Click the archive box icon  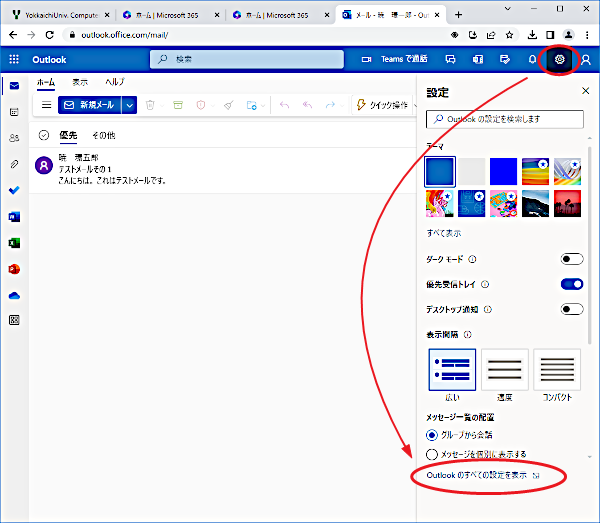(178, 105)
